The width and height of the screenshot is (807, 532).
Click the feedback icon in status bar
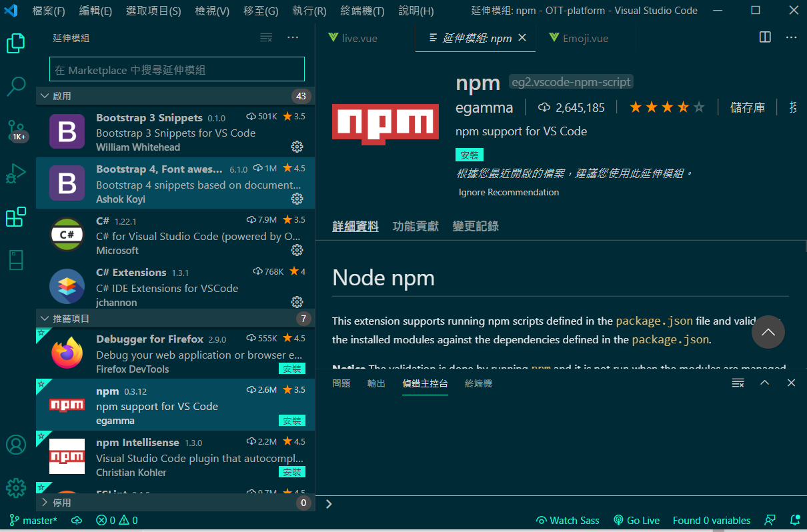[770, 521]
